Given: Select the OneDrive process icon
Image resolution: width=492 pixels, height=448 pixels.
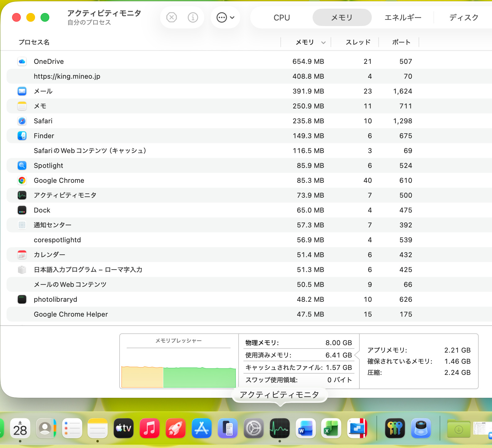Looking at the screenshot, I should [x=22, y=61].
